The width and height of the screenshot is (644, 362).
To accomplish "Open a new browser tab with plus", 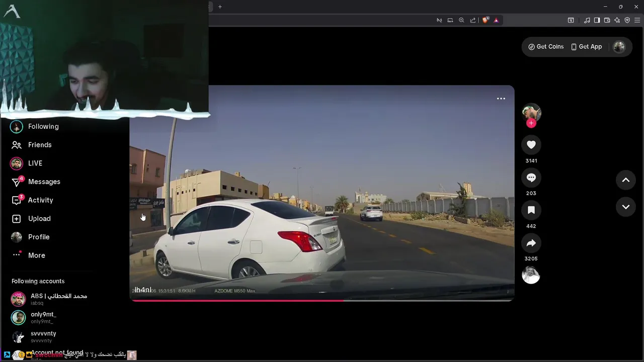I will point(220,7).
